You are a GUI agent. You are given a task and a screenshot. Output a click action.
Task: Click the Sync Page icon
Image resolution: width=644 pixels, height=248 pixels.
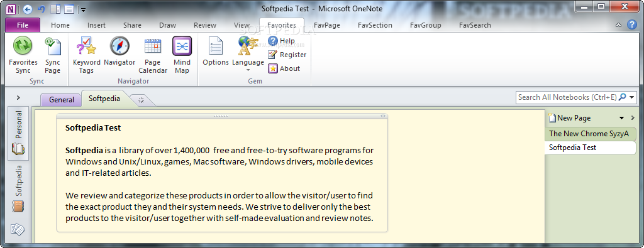53,45
